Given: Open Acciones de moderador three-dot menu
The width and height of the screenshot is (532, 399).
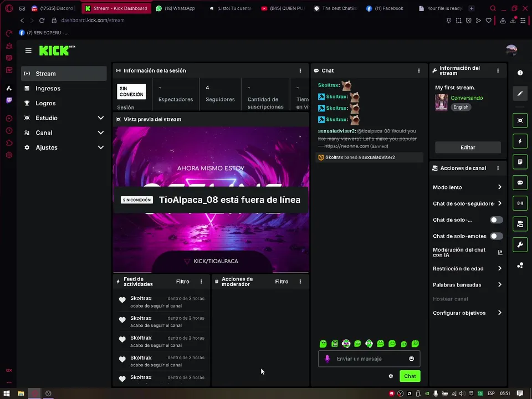Looking at the screenshot, I should click(x=300, y=282).
